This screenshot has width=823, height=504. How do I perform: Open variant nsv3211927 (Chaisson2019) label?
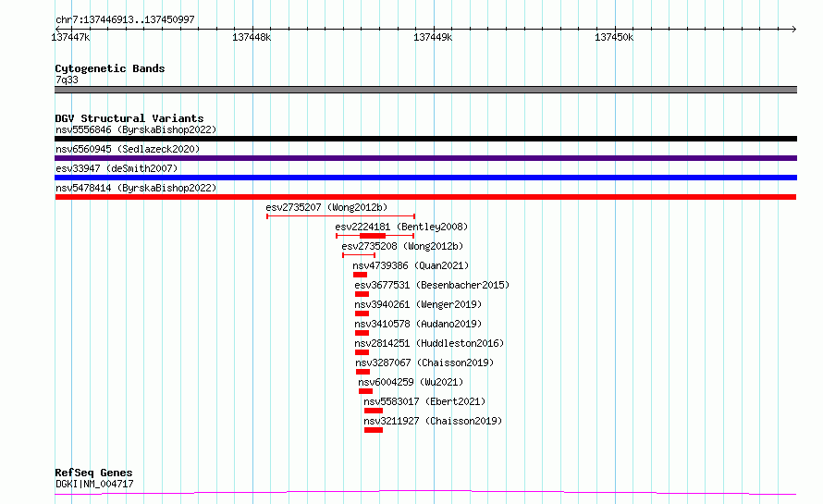tap(433, 421)
